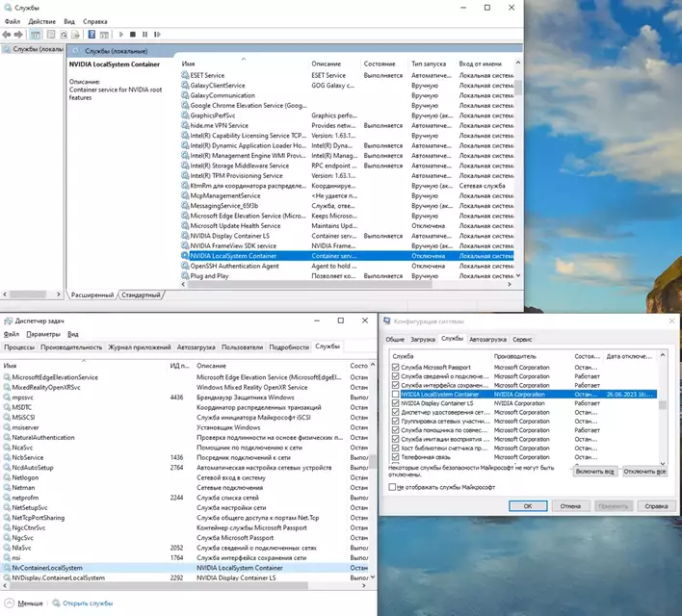682x616 pixels.
Task: Click gear icon of Netlogon in Task Manager
Action: pyautogui.click(x=7, y=477)
